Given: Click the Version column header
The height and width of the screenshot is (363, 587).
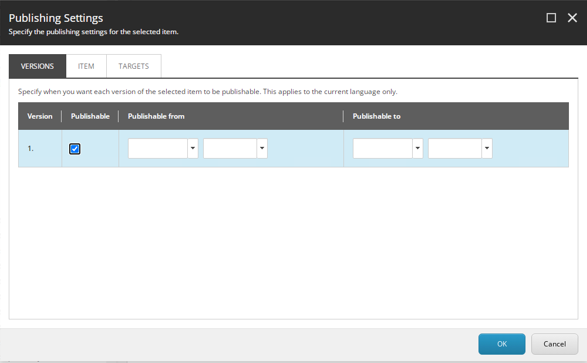Looking at the screenshot, I should click(x=40, y=116).
